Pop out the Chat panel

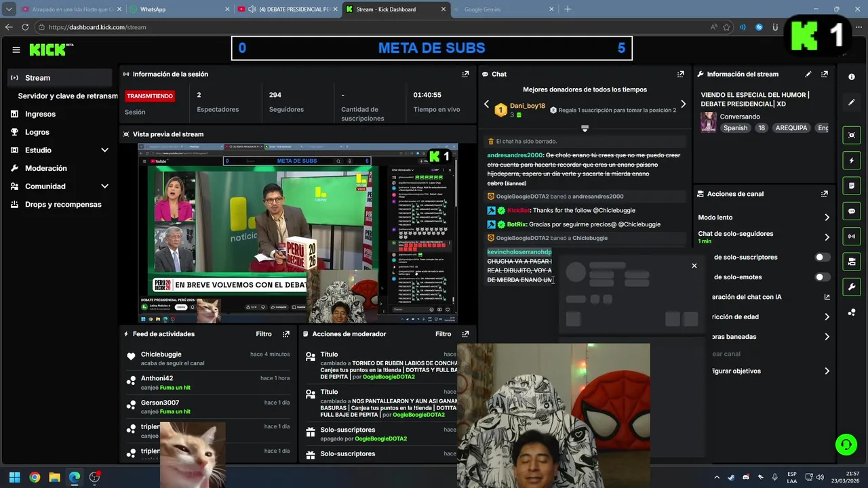(680, 74)
